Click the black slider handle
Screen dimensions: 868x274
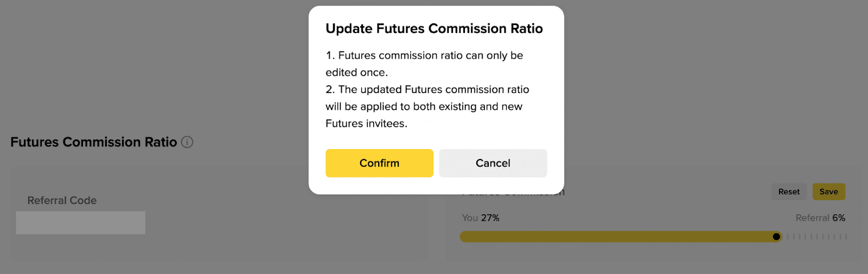pyautogui.click(x=776, y=237)
